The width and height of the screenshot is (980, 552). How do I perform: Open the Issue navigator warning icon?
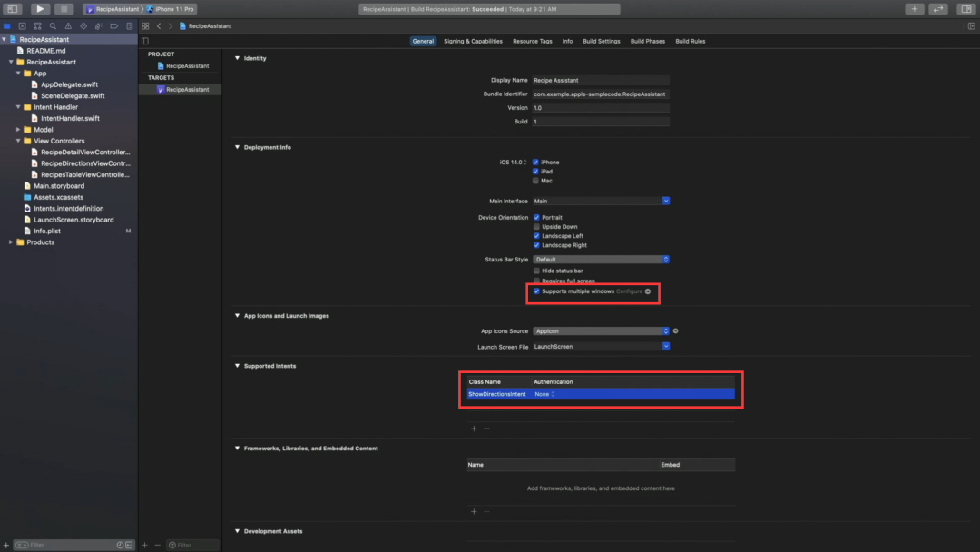click(68, 26)
